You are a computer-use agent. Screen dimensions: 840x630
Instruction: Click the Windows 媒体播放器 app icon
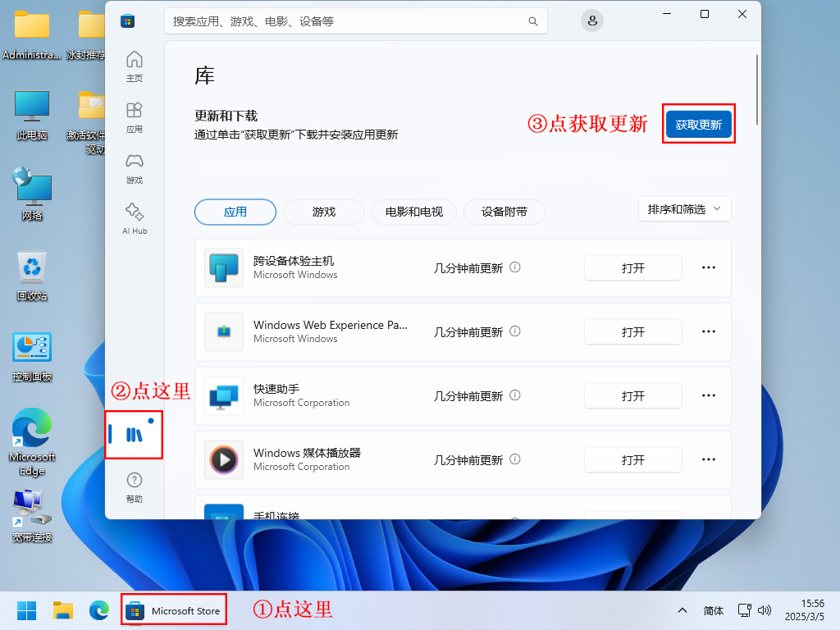(x=224, y=459)
